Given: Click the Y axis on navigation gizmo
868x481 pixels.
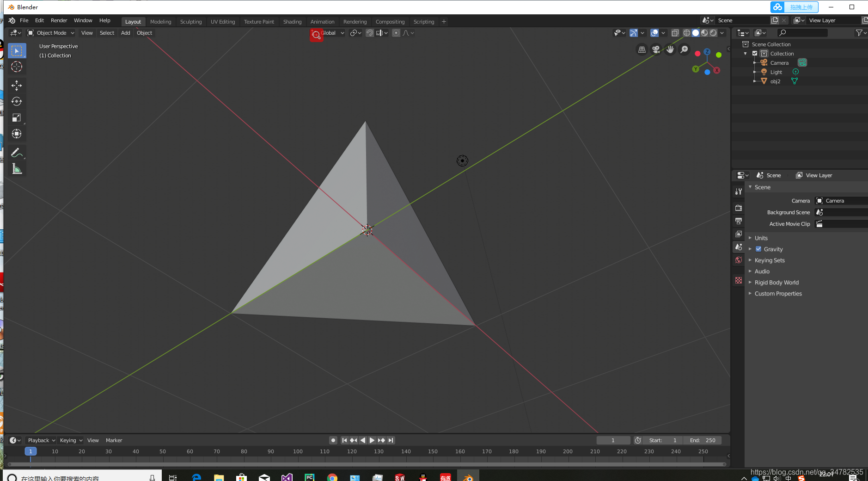Looking at the screenshot, I should 696,69.
